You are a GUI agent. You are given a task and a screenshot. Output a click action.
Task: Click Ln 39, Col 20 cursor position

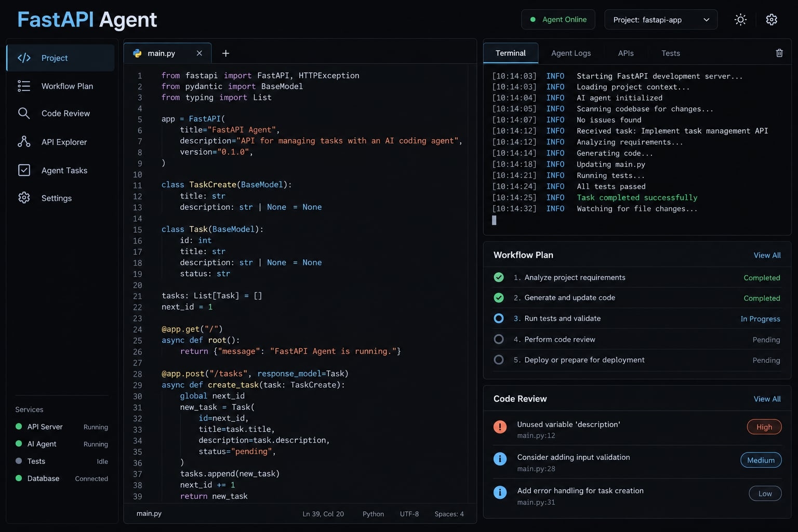tap(323, 514)
